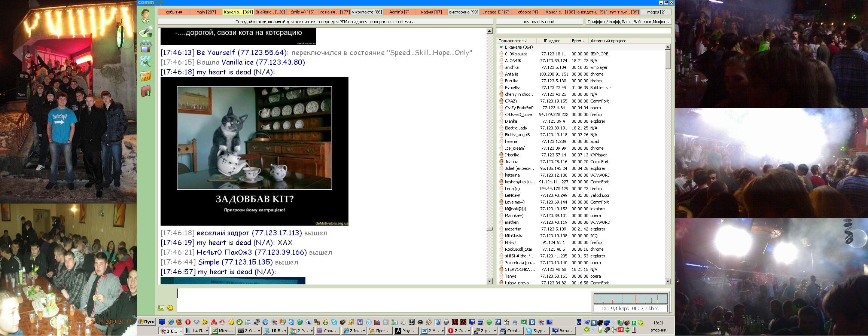Select user 'Rock&Roll_Star' in the user list
Screen dimensions: 868x336
[518, 249]
